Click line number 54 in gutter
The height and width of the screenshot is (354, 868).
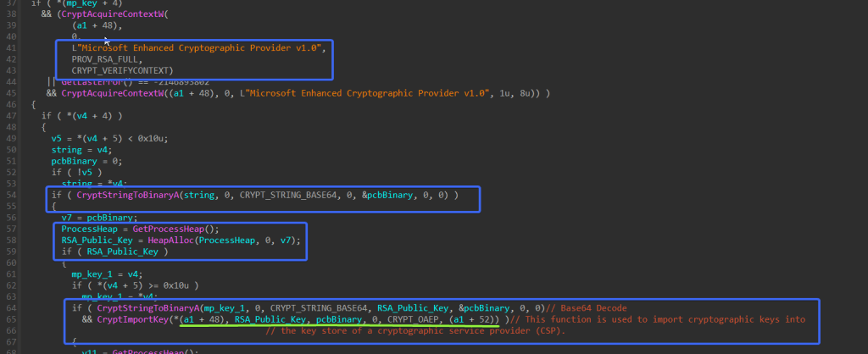click(x=12, y=196)
